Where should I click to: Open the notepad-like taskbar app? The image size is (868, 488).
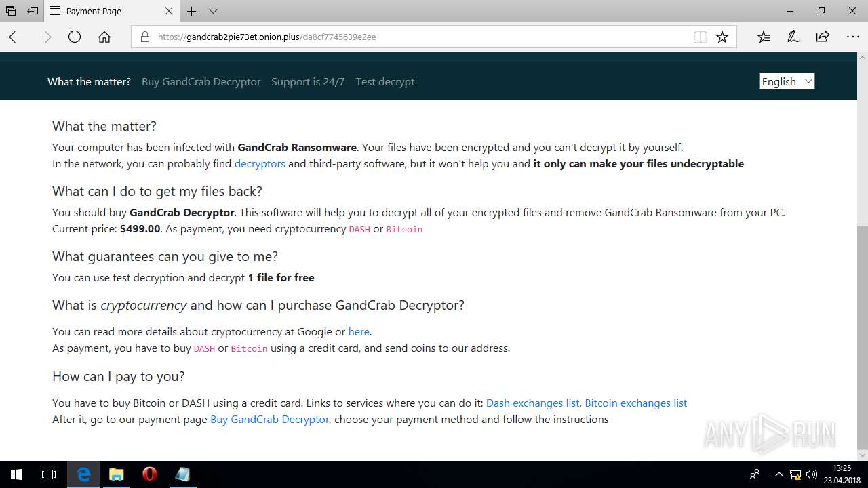point(182,474)
